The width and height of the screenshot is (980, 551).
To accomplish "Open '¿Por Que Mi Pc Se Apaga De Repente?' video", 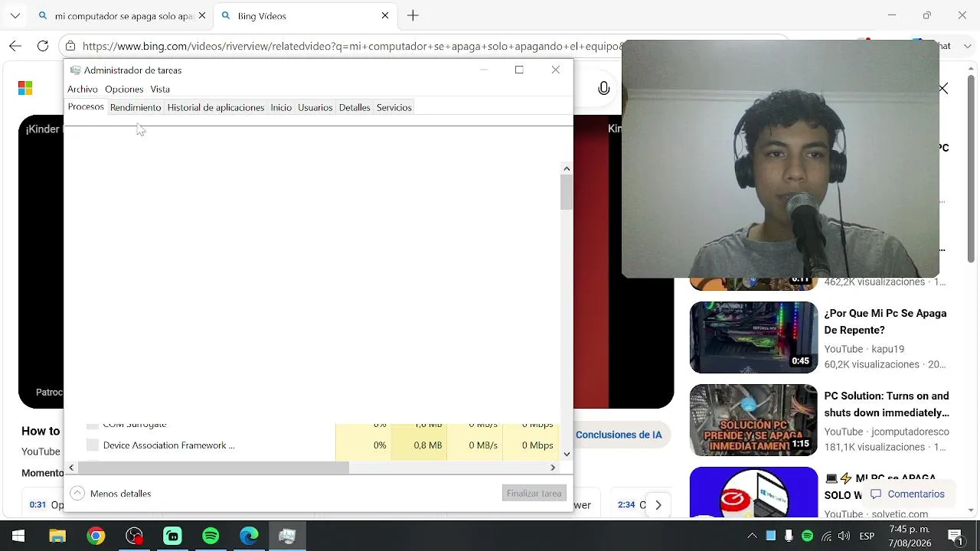I will [885, 321].
